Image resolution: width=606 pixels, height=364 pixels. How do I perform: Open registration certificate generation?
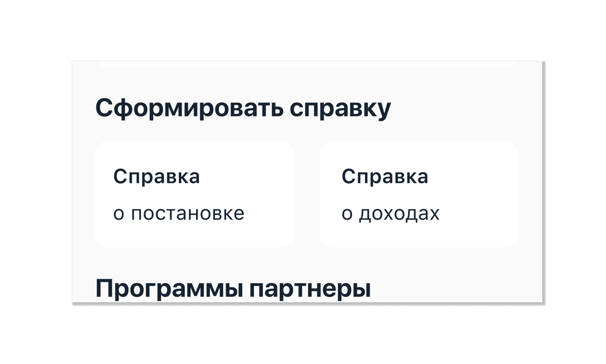[x=194, y=194]
